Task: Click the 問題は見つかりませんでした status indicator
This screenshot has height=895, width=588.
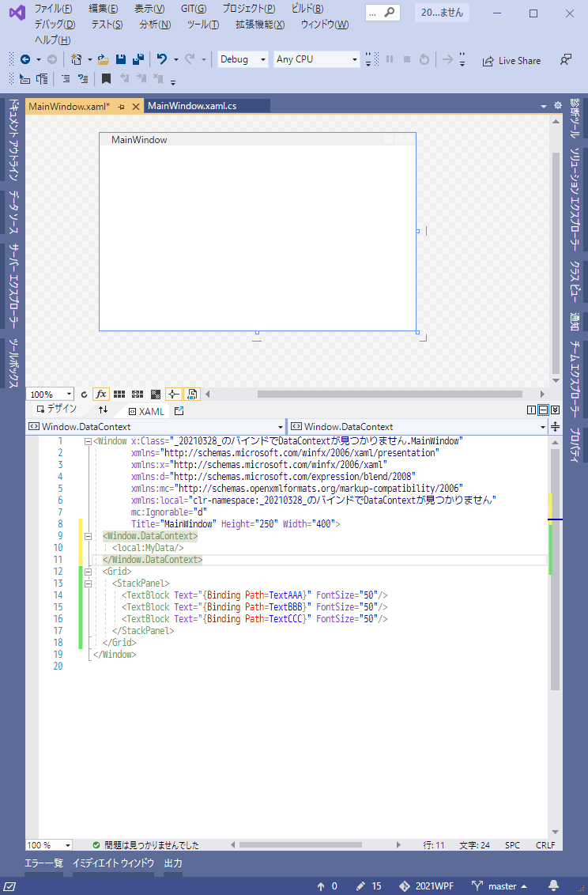Action: (x=145, y=844)
